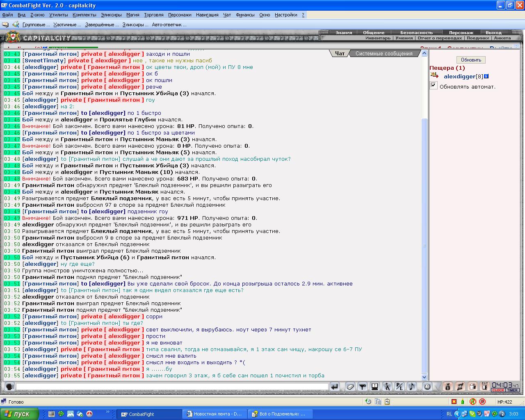The height and width of the screenshot is (420, 525).
Task: Click the magnifier search icon in the toolbar
Action: [16, 25]
